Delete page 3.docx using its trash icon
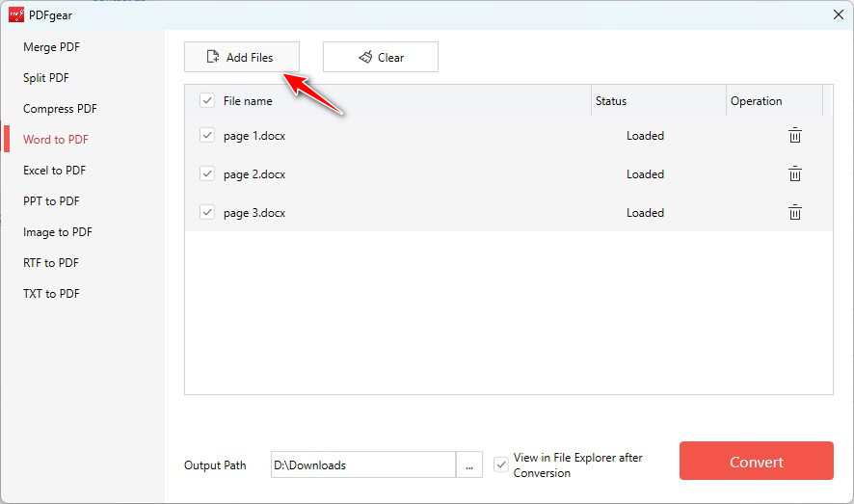The width and height of the screenshot is (854, 504). coord(794,212)
